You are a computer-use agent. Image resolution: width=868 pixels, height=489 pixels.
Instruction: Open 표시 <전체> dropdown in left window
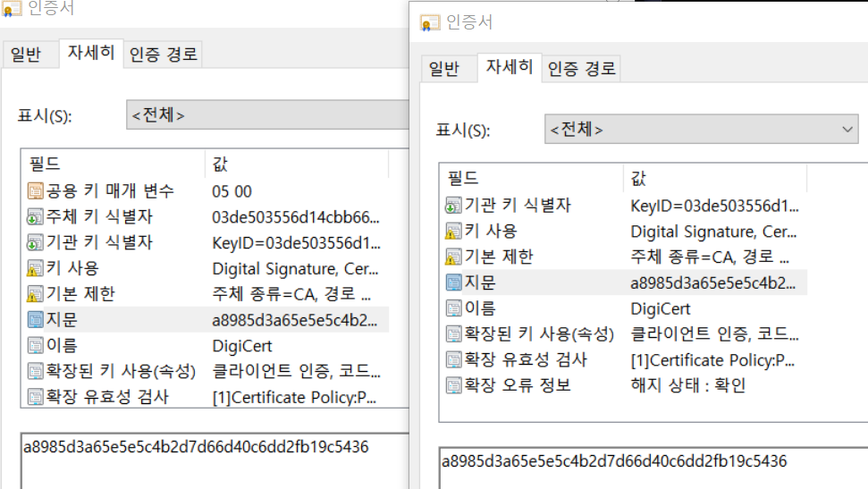(268, 114)
